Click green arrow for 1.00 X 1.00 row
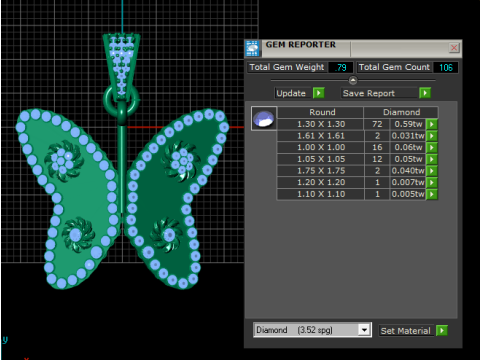 (x=432, y=148)
